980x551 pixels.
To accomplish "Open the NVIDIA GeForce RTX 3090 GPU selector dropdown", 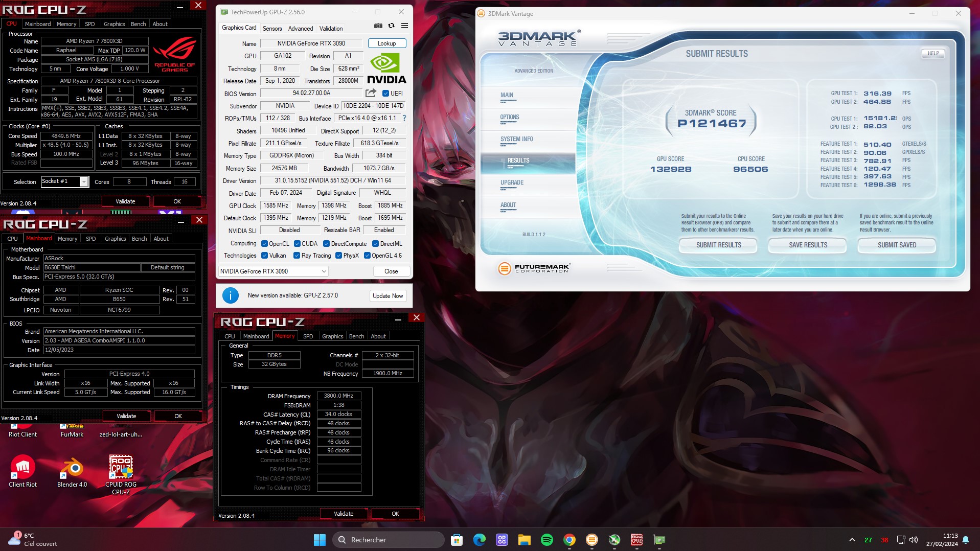I will pyautogui.click(x=273, y=271).
